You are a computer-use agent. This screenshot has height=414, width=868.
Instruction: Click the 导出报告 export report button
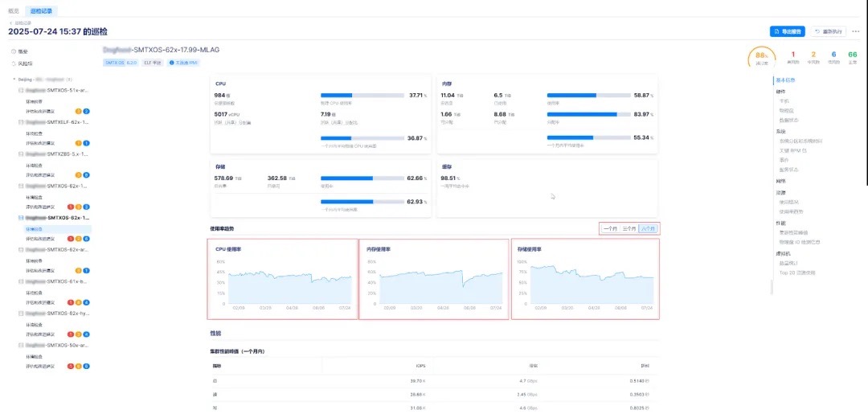click(x=787, y=31)
